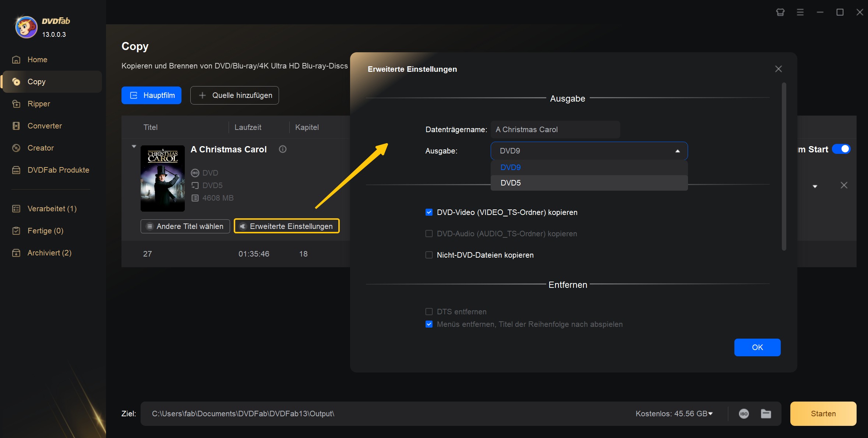Toggle DVD-Audio (AUDIO_TS-Ordner) kopieren checkbox

[429, 234]
